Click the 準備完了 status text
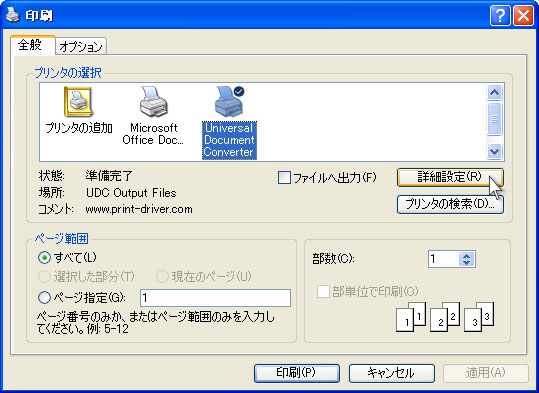The height and width of the screenshot is (393, 539). click(109, 176)
